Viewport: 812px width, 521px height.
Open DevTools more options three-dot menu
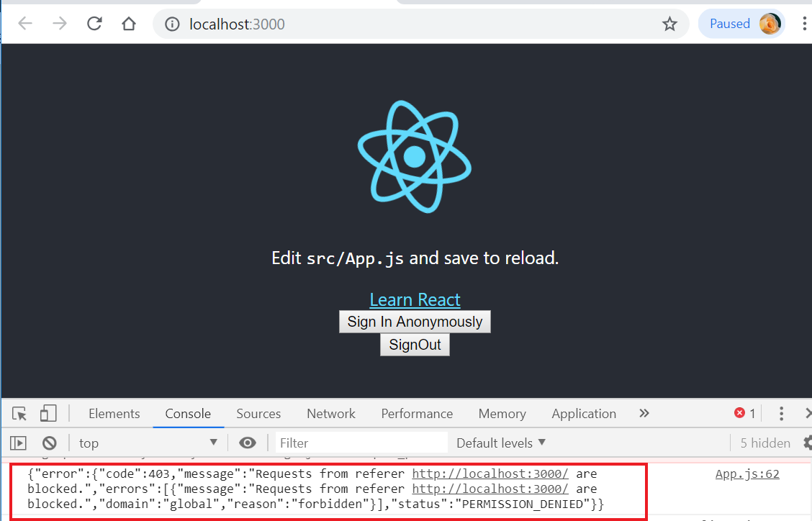click(x=781, y=413)
